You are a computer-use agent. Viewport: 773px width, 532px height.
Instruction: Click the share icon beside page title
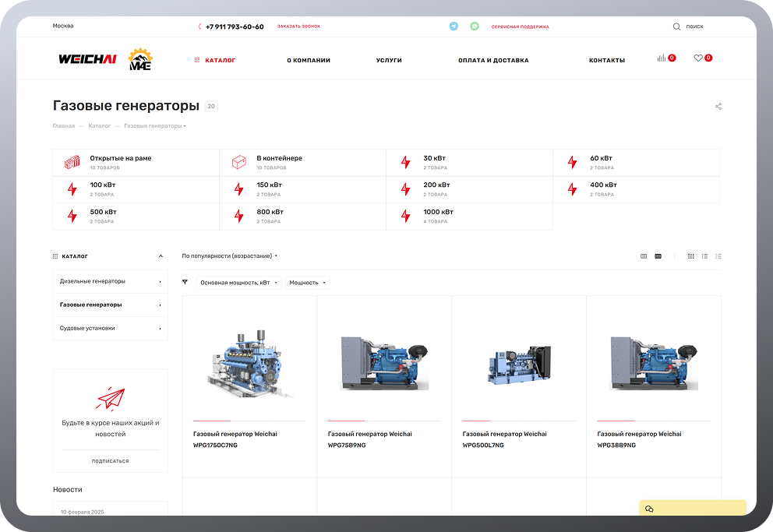click(718, 107)
